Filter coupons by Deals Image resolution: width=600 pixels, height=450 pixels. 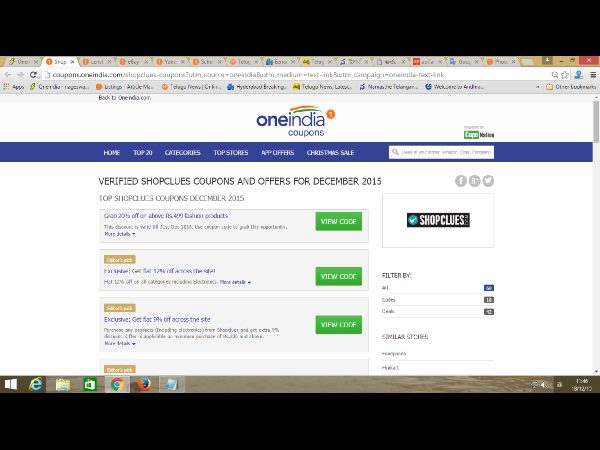coord(390,311)
